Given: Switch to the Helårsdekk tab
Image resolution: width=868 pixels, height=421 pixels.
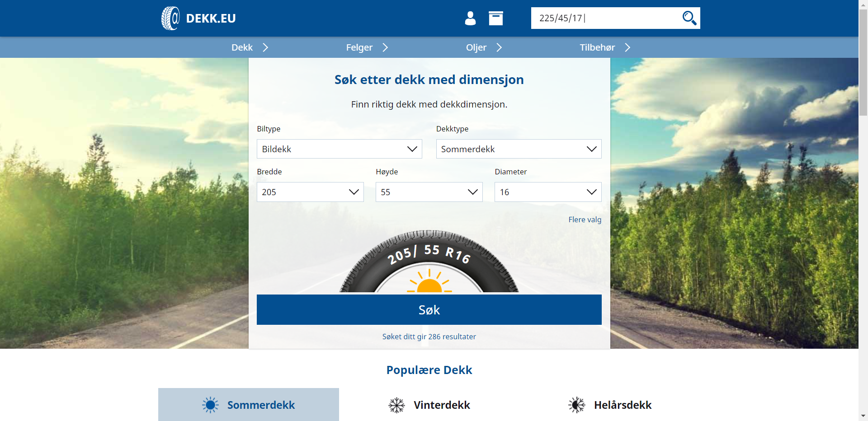Looking at the screenshot, I should point(610,405).
